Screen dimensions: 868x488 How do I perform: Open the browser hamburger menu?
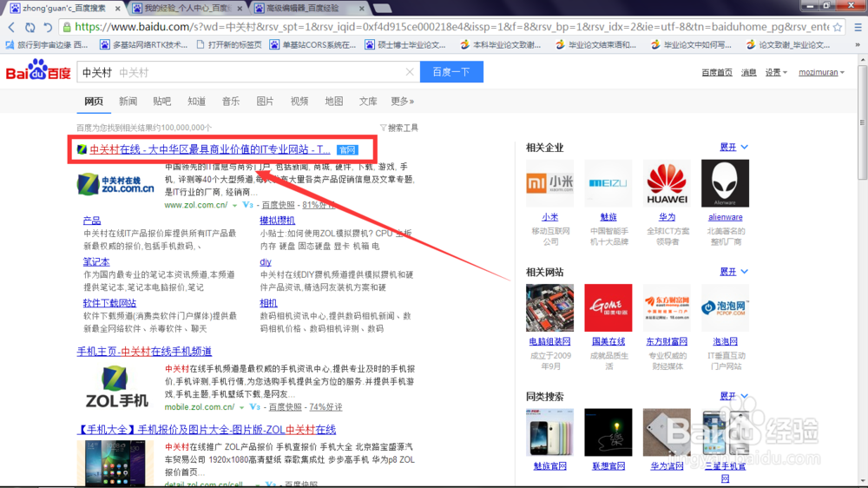coord(858,27)
